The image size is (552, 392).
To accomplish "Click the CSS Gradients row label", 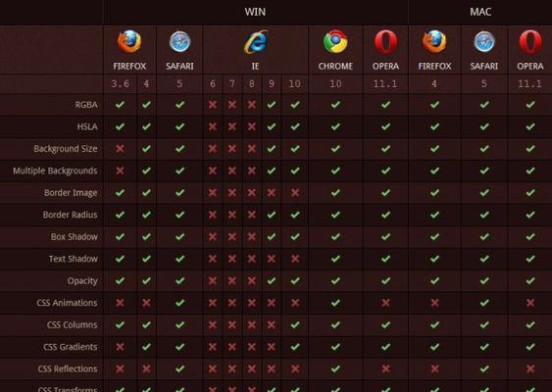I will pyautogui.click(x=71, y=347).
